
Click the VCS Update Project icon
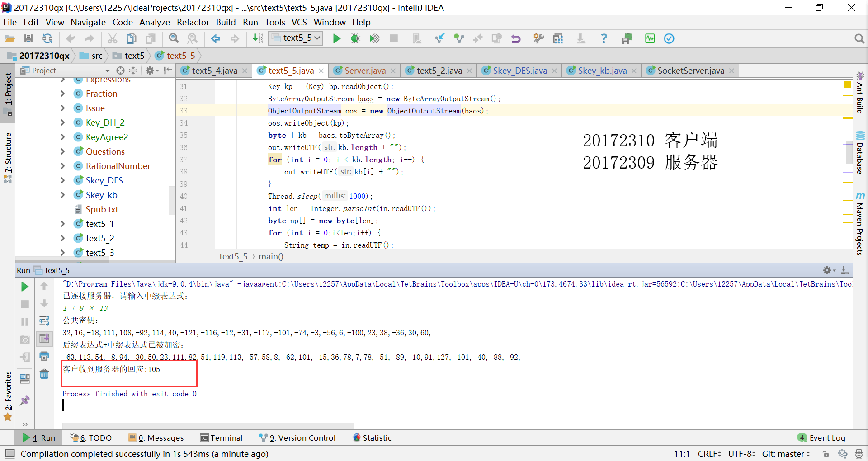[x=440, y=39]
